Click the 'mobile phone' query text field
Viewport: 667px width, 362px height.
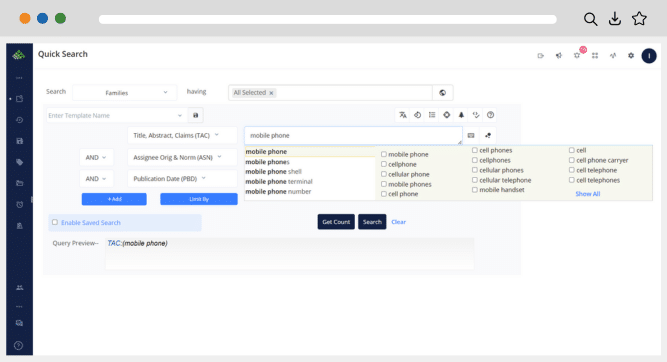[x=353, y=136]
